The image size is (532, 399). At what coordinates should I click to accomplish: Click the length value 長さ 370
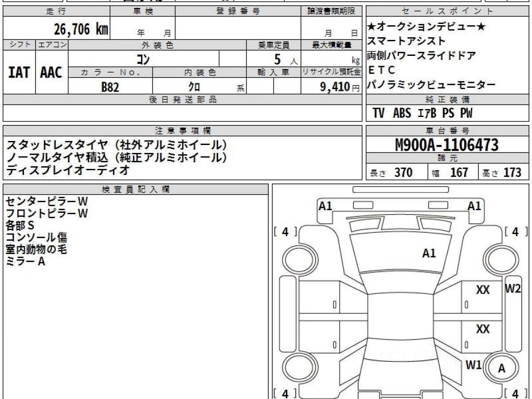(391, 172)
